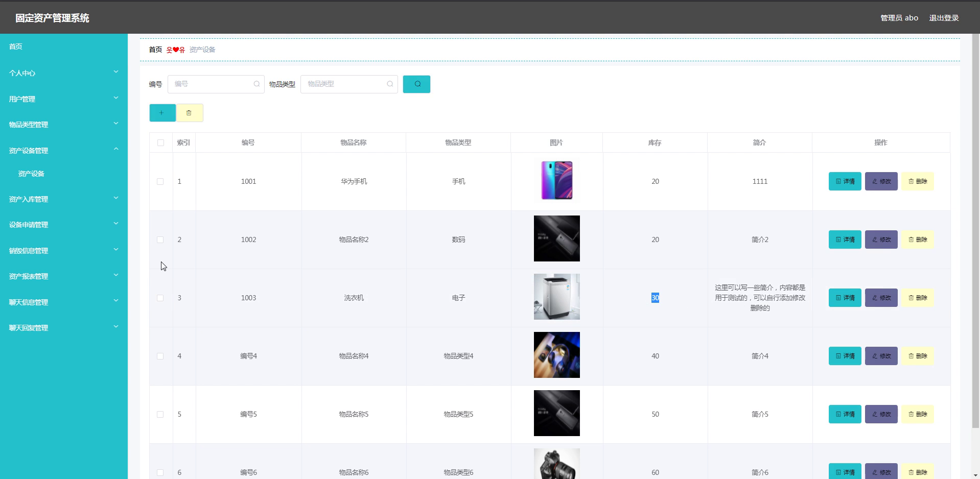
Task: Click 首页 breadcrumb link
Action: pos(155,50)
